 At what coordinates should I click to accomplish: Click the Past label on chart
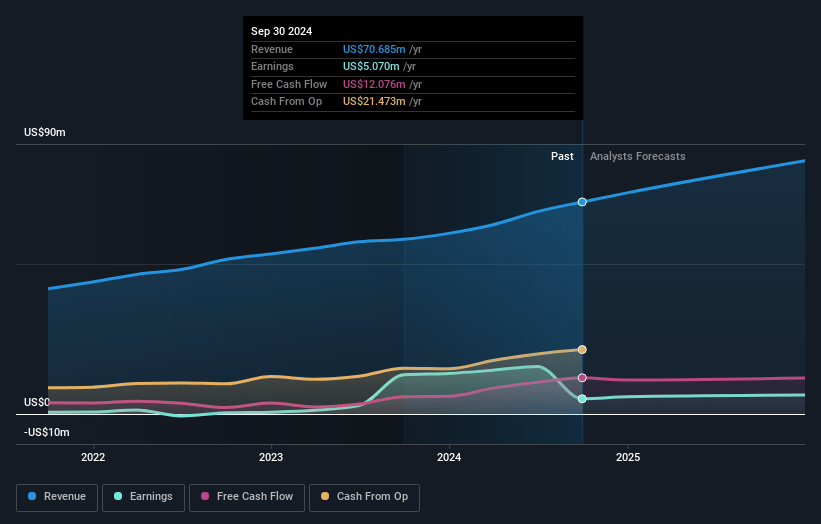click(x=562, y=156)
